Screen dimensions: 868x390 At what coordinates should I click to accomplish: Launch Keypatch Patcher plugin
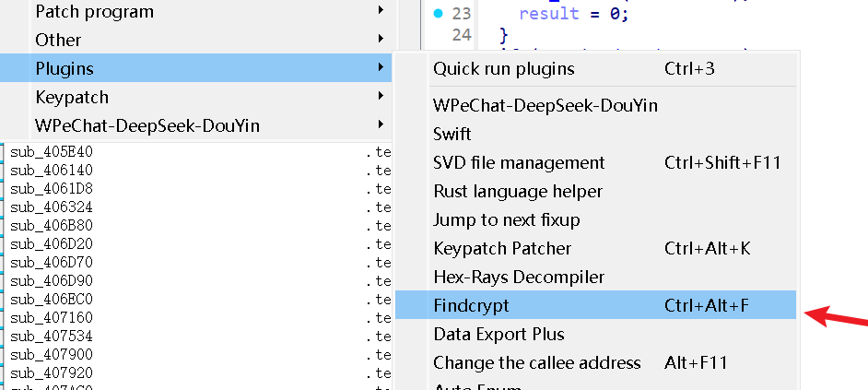pyautogui.click(x=595, y=248)
